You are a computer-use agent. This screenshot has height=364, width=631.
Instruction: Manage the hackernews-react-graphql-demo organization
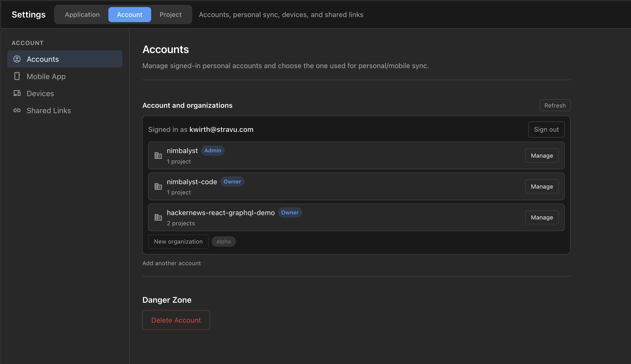coord(542,218)
